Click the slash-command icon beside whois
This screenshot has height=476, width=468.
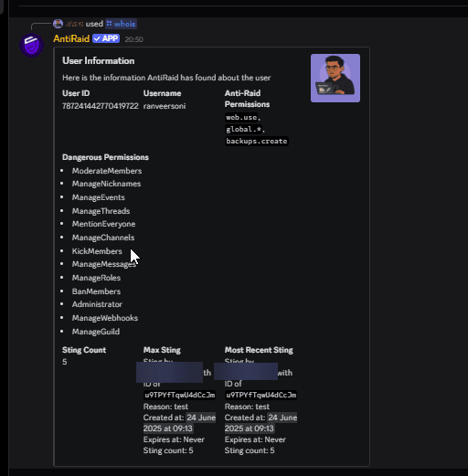pos(110,24)
